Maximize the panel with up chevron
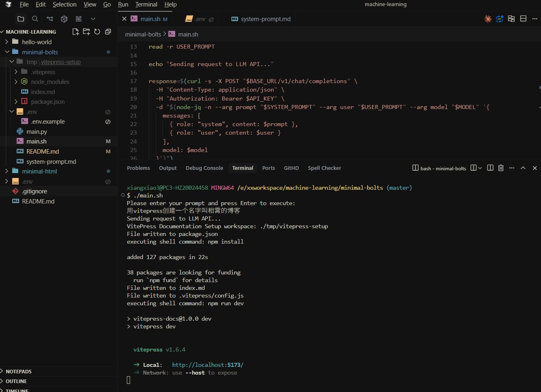Image resolution: width=541 pixels, height=392 pixels. pyautogui.click(x=523, y=168)
